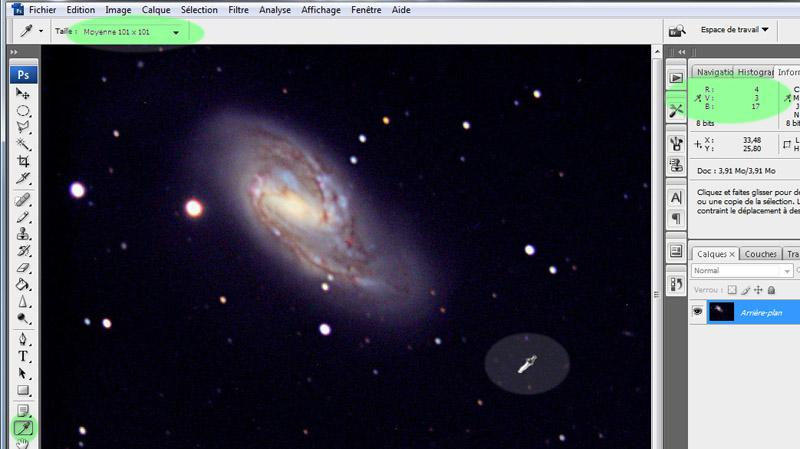Select the Crop tool

point(22,161)
